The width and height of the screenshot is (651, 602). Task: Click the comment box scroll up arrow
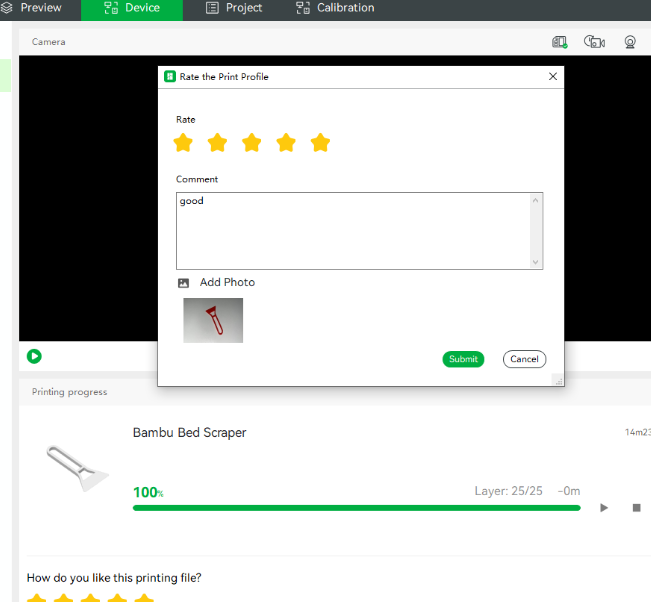coord(536,201)
